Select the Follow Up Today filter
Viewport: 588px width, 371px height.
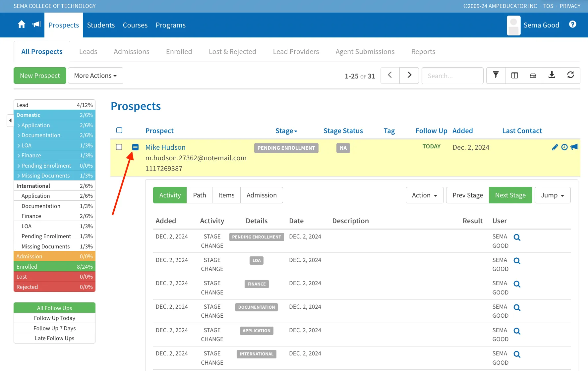click(x=55, y=318)
